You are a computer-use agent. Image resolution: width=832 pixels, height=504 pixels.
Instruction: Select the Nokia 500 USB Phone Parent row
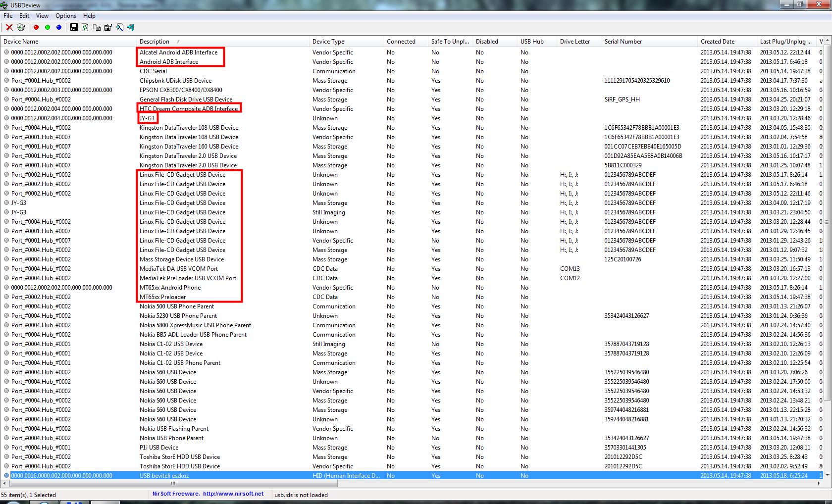click(412, 306)
